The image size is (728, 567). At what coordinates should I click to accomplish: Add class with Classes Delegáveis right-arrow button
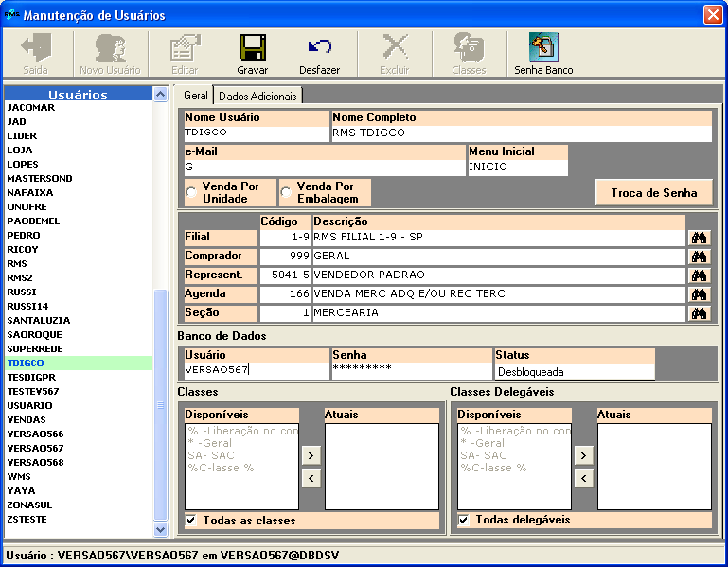point(583,455)
